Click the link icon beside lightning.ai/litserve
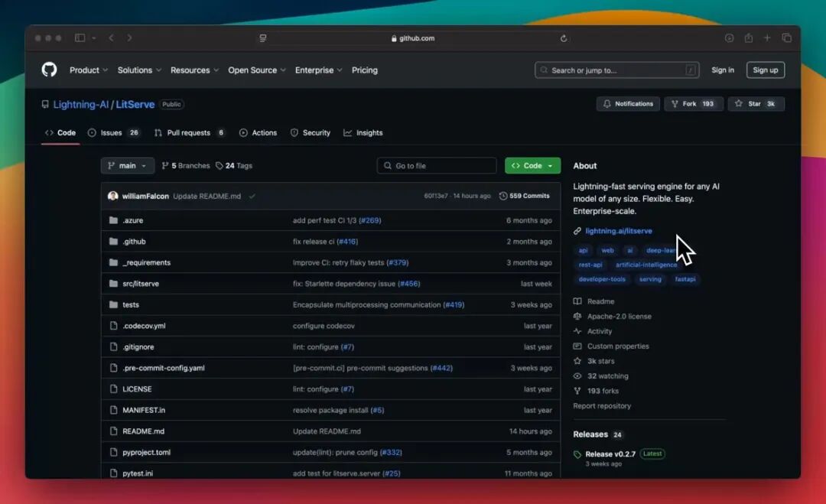 [x=577, y=231]
